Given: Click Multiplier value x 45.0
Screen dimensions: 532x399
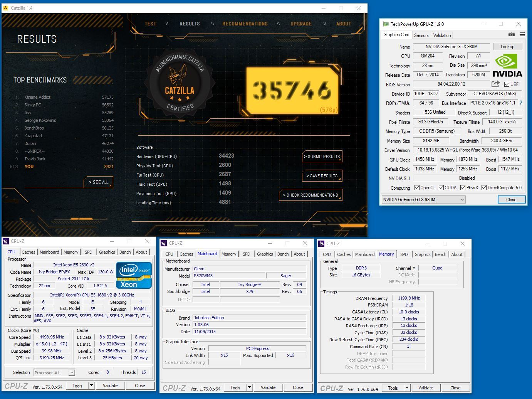Looking at the screenshot, I should (52, 344).
